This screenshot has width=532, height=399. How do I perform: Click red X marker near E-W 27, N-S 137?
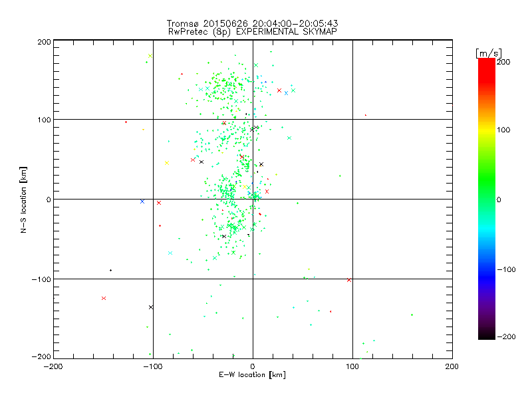tap(279, 90)
